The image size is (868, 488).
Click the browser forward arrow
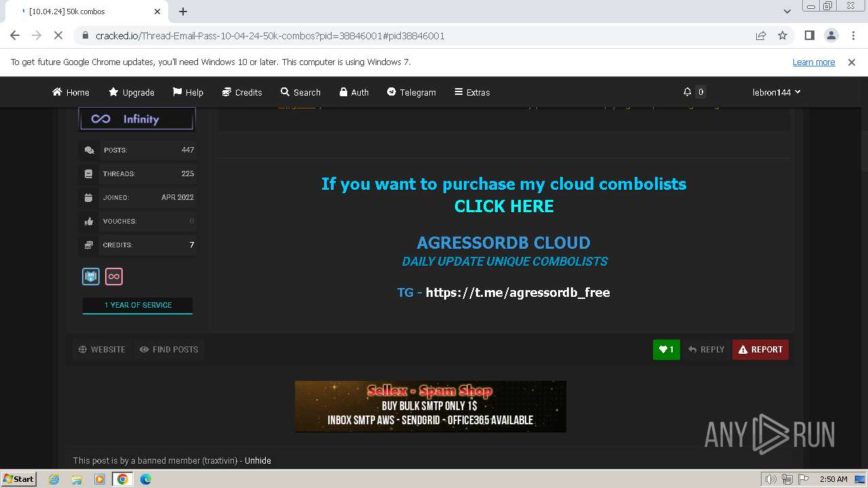[37, 35]
